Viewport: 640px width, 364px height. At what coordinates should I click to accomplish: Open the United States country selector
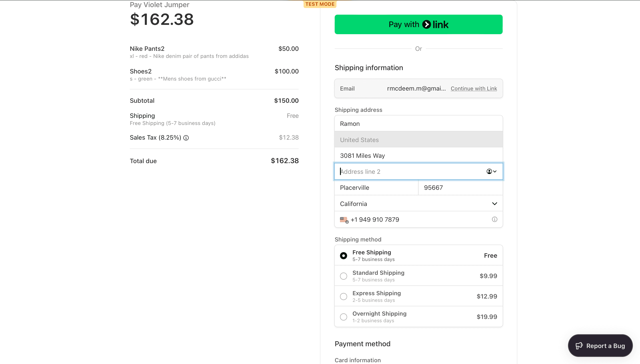pyautogui.click(x=418, y=140)
